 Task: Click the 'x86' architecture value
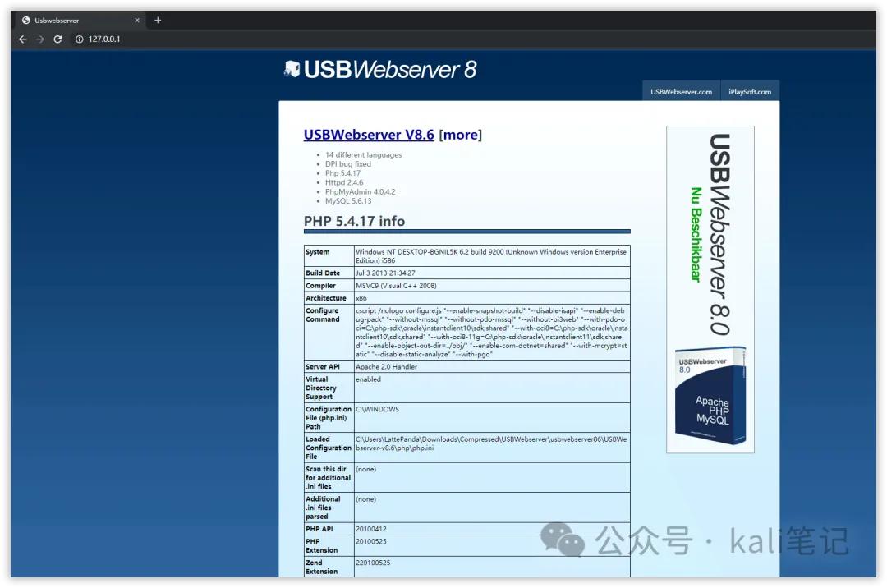click(361, 298)
